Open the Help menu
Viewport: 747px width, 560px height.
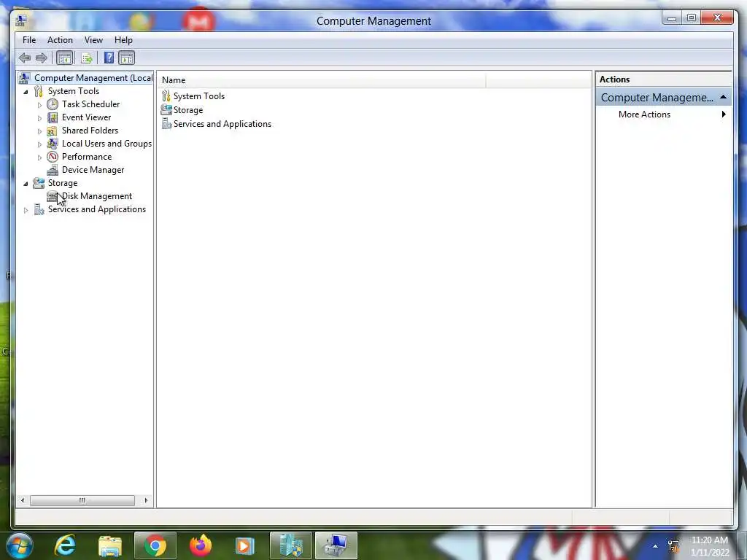coord(123,40)
